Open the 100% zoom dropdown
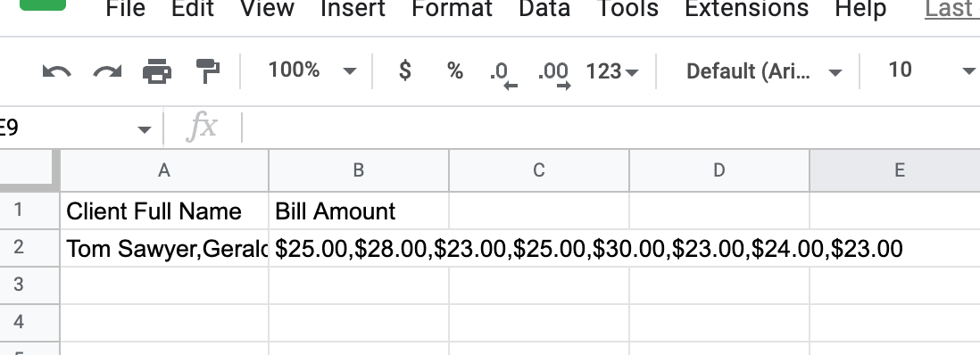The image size is (980, 355). (311, 70)
